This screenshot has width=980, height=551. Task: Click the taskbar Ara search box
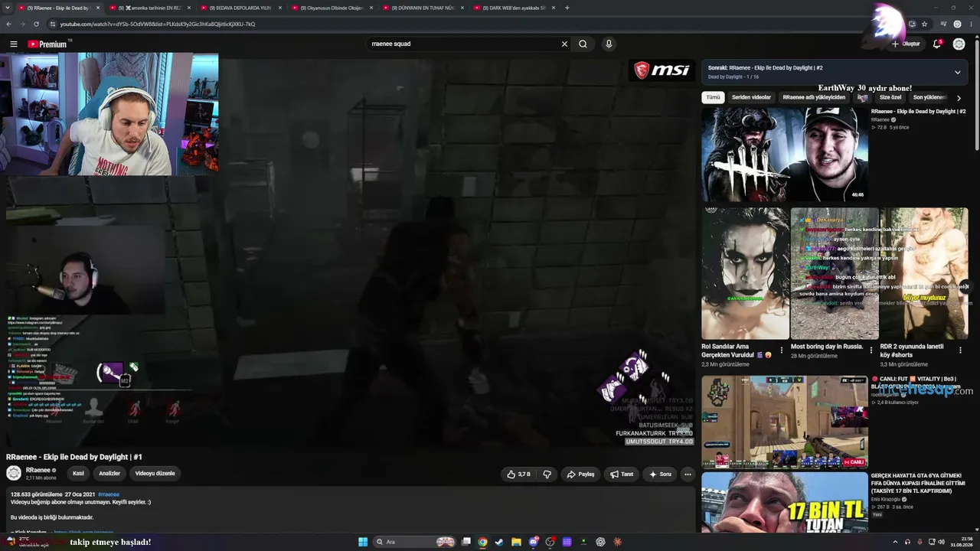414,542
